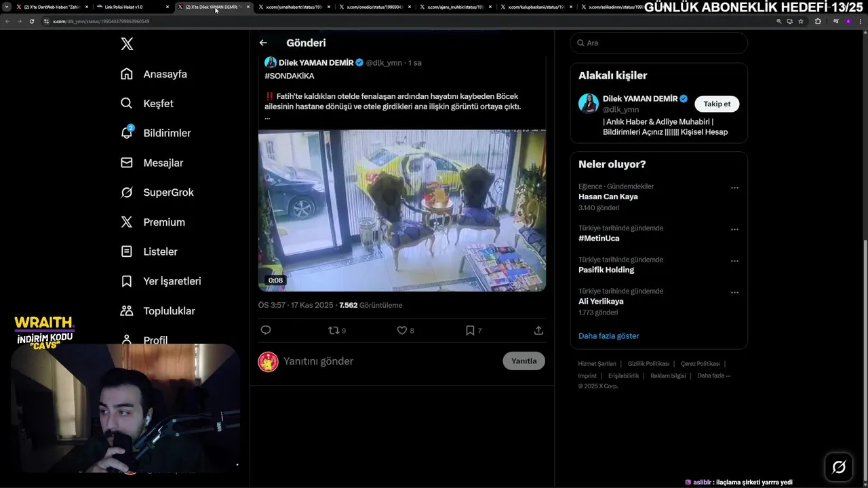The height and width of the screenshot is (488, 868).
Task: Open Premium X icon in sidebar
Action: [127, 222]
